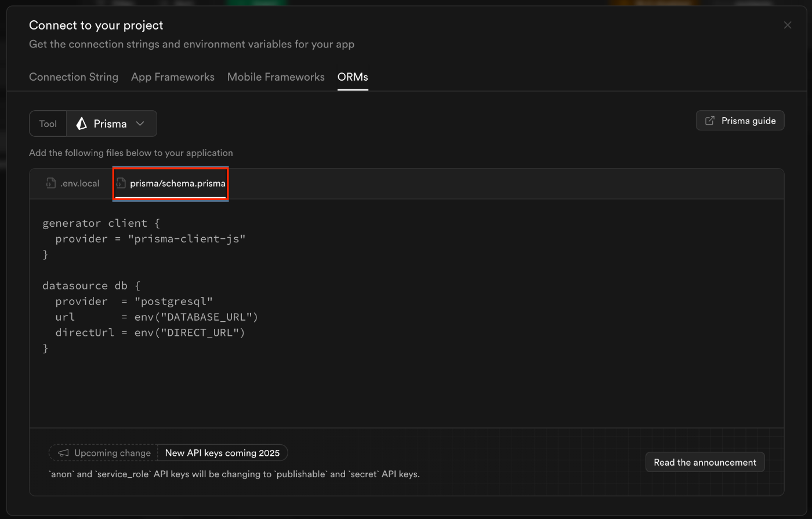
Task: Switch to the .env.local file tab
Action: point(79,183)
